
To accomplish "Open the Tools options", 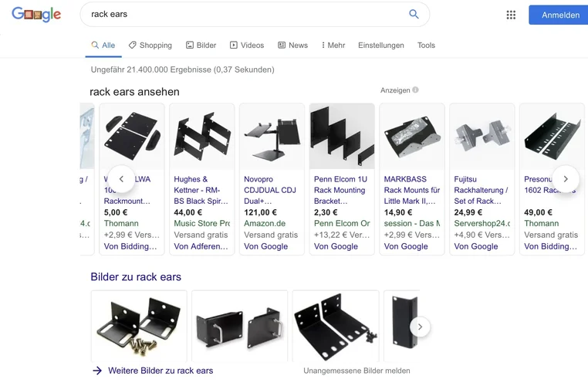I will [x=426, y=46].
